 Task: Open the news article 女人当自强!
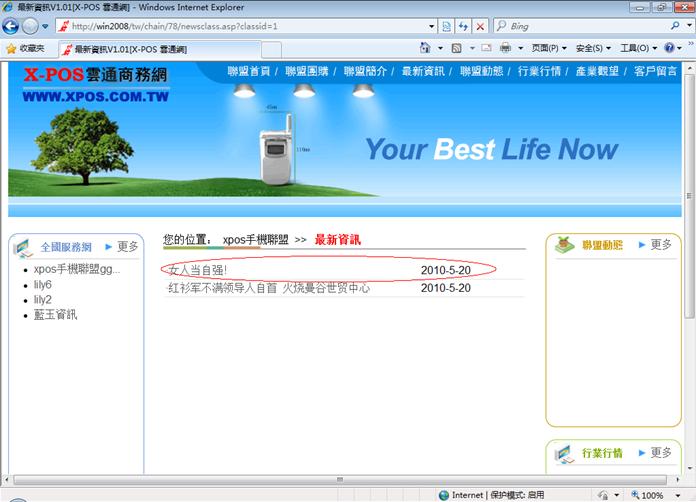click(198, 270)
